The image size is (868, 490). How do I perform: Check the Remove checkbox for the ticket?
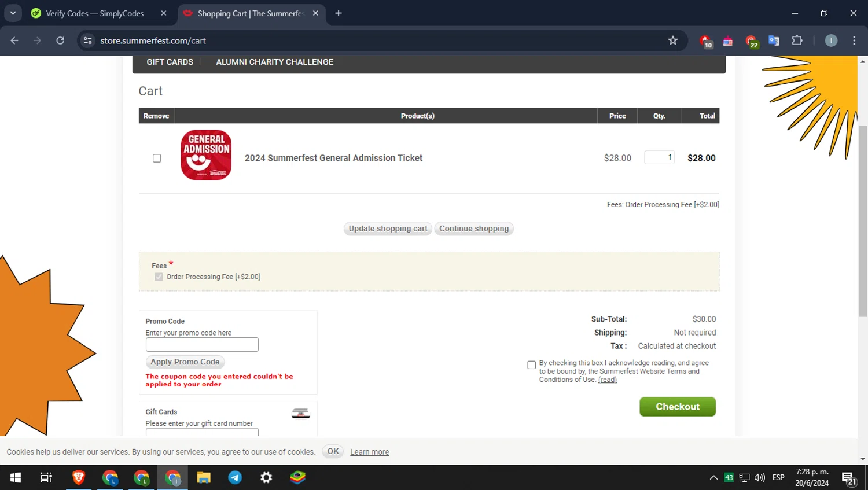[157, 158]
